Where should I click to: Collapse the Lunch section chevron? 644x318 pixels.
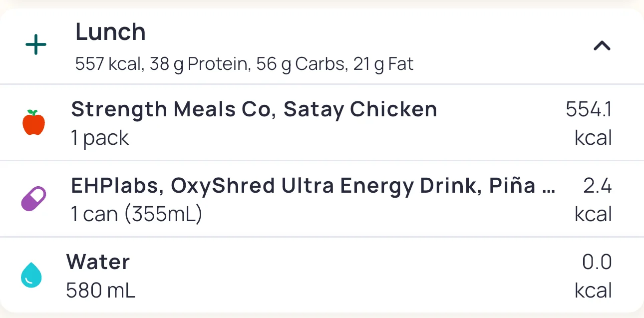coord(602,46)
